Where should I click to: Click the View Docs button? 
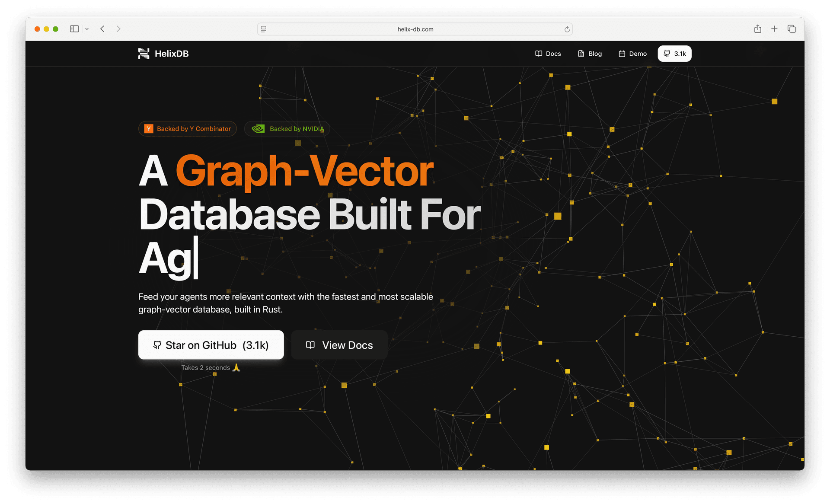coord(339,345)
